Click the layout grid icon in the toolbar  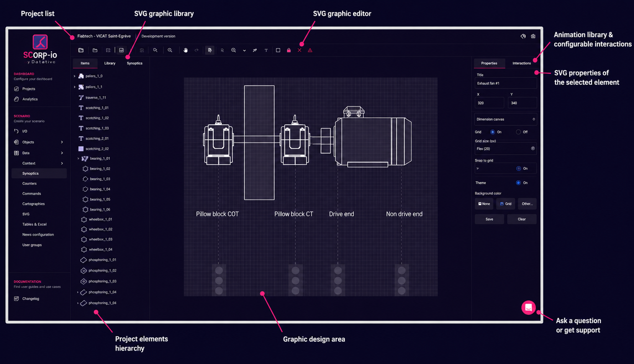pyautogui.click(x=121, y=50)
